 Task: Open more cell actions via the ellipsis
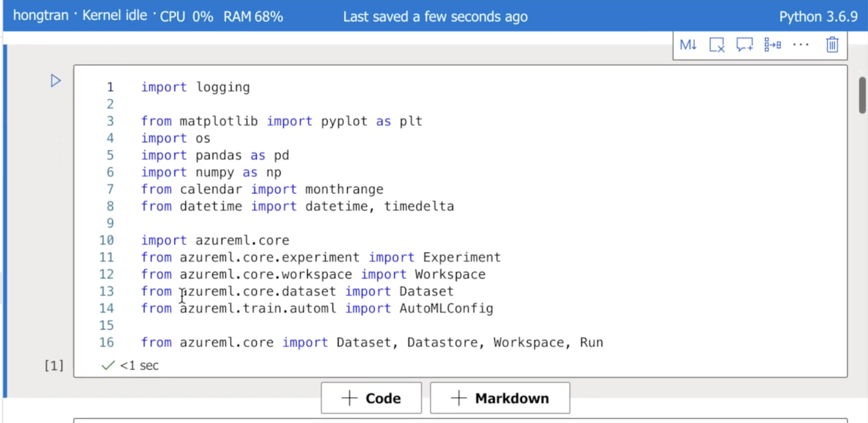click(x=801, y=44)
